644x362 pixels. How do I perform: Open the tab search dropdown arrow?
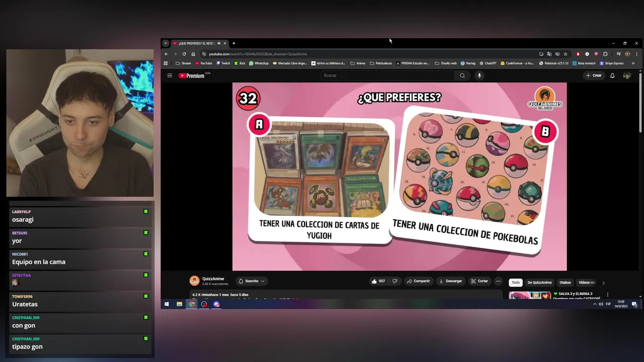tap(166, 43)
